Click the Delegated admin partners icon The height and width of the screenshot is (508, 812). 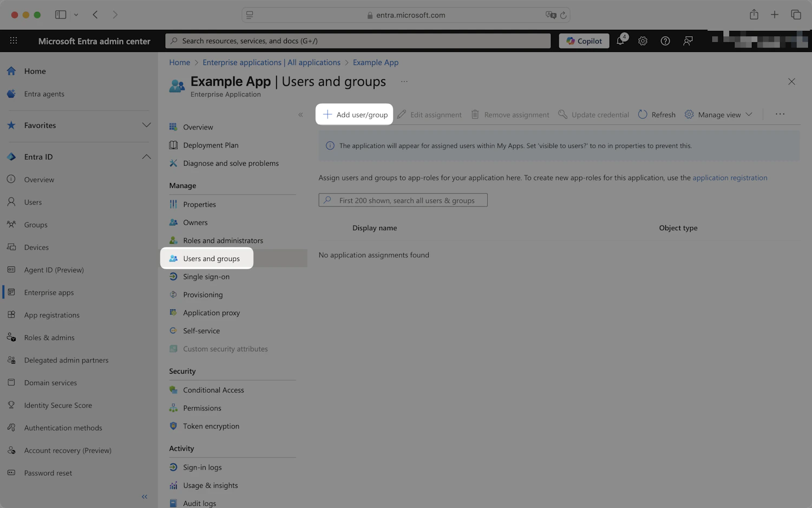pyautogui.click(x=11, y=360)
